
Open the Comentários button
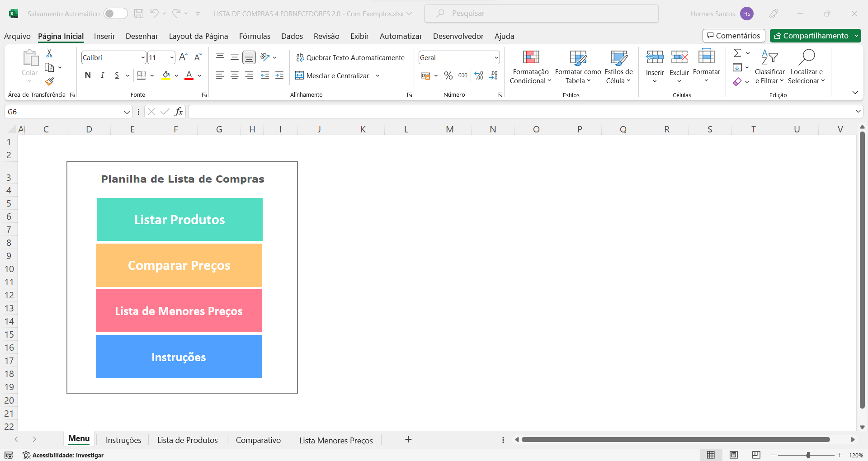click(x=734, y=36)
